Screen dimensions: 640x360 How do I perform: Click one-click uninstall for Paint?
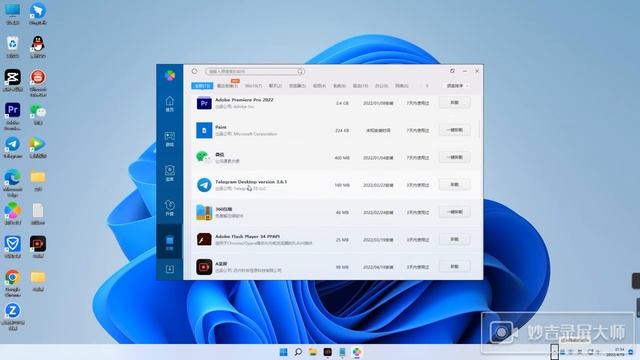click(x=454, y=130)
